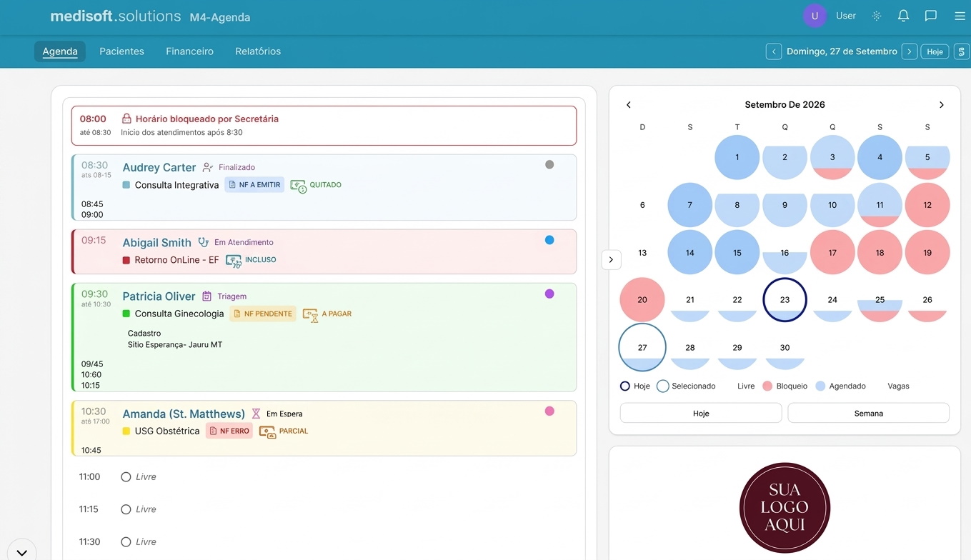
Task: Click Audrey Carter's Finalizado status icon
Action: (208, 167)
